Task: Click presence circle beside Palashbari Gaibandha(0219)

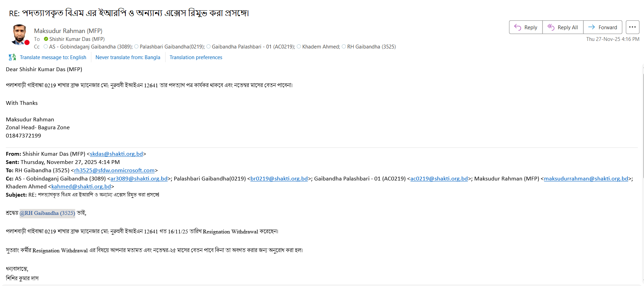Action: [136, 47]
